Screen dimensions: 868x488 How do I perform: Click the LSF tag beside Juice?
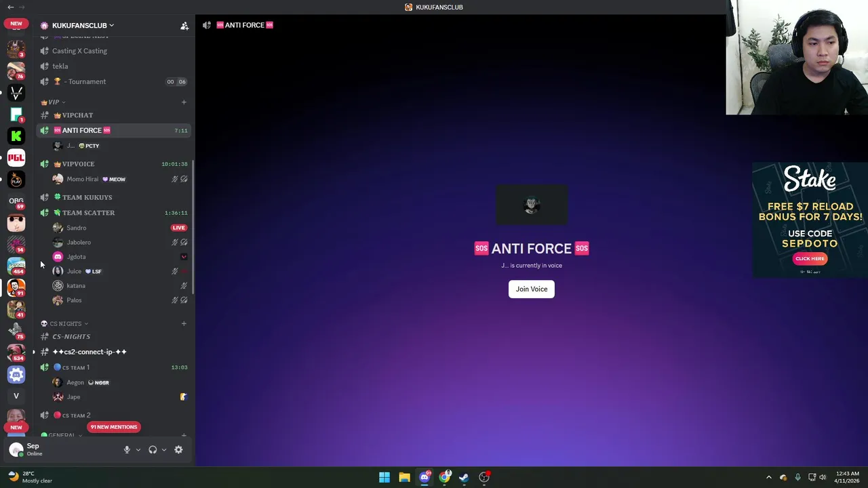(93, 271)
